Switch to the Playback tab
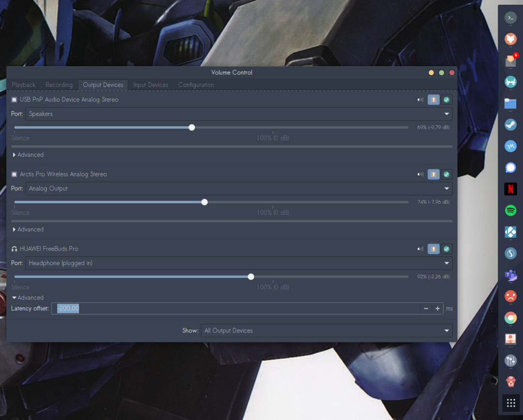 point(23,85)
